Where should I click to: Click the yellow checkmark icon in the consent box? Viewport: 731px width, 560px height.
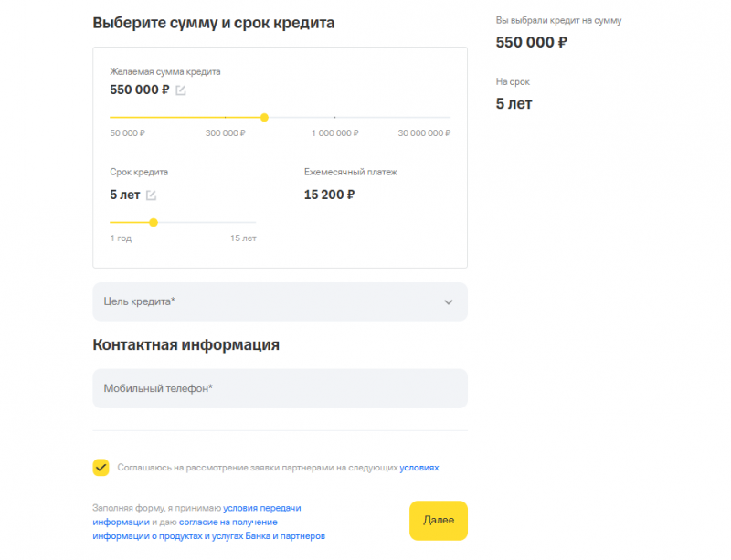[x=99, y=466]
